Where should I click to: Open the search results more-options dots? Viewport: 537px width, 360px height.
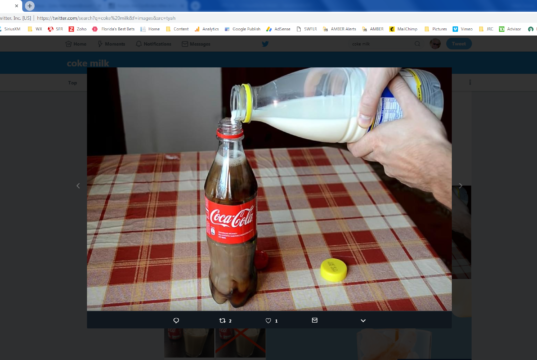tap(470, 83)
